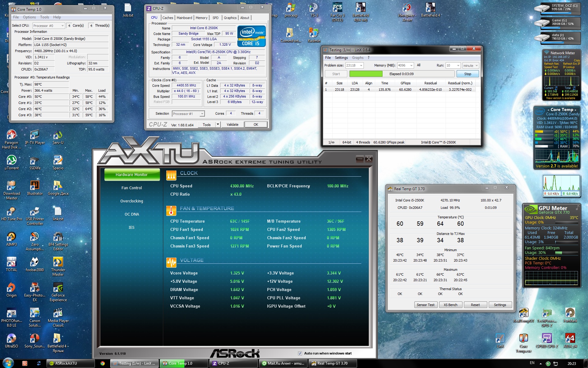
Task: Open the procexp desktop icon
Action: 290,8
